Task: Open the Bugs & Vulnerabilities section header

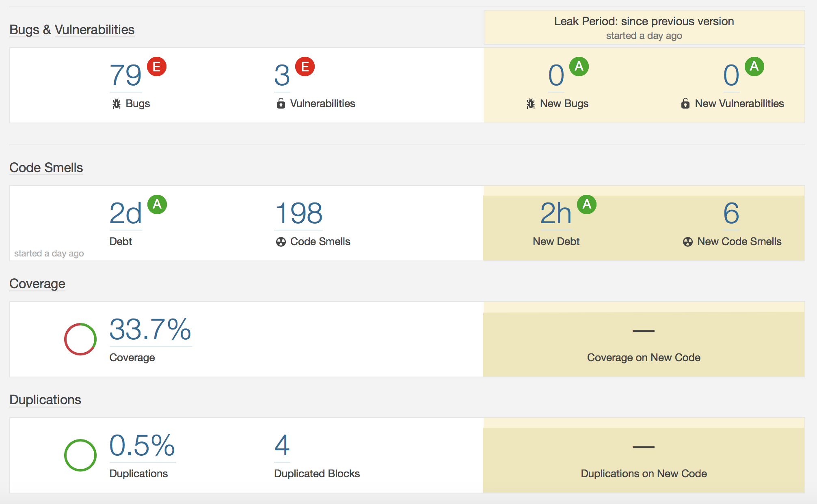Action: 72,29
